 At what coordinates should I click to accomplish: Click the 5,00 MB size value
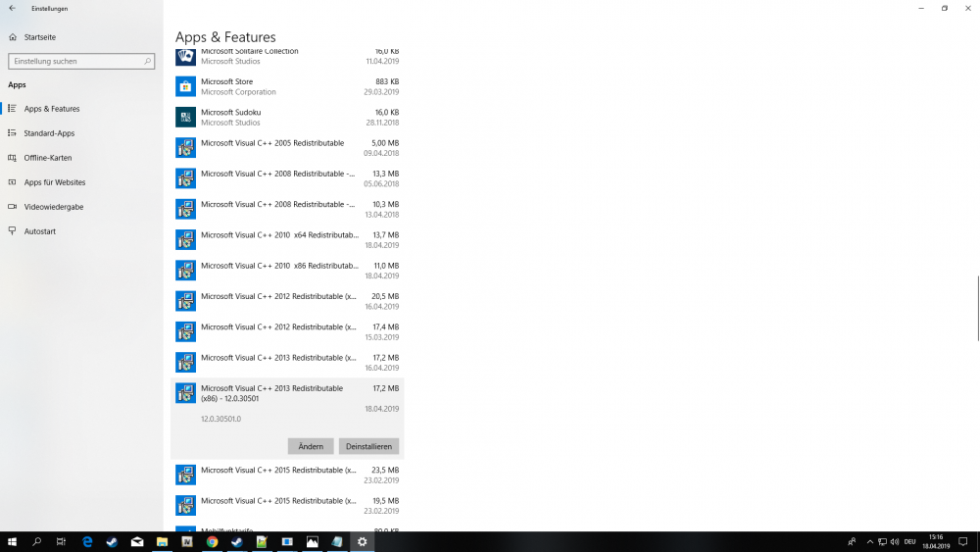(385, 142)
